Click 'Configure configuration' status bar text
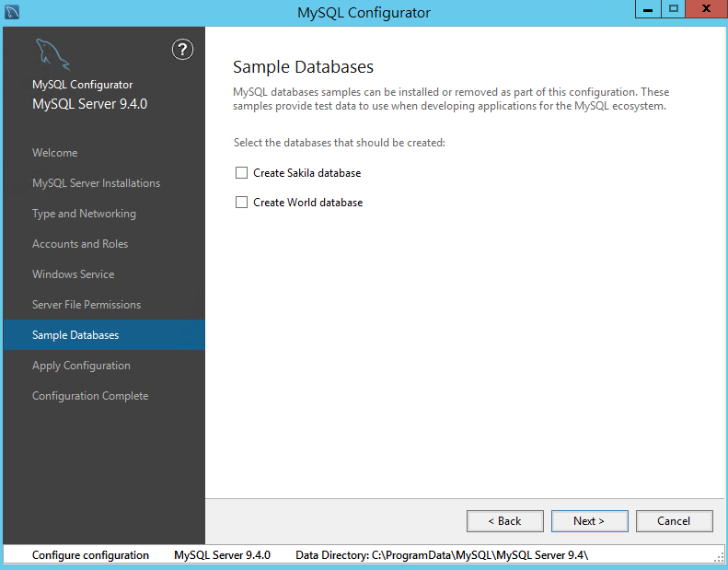Image resolution: width=728 pixels, height=570 pixels. click(90, 555)
